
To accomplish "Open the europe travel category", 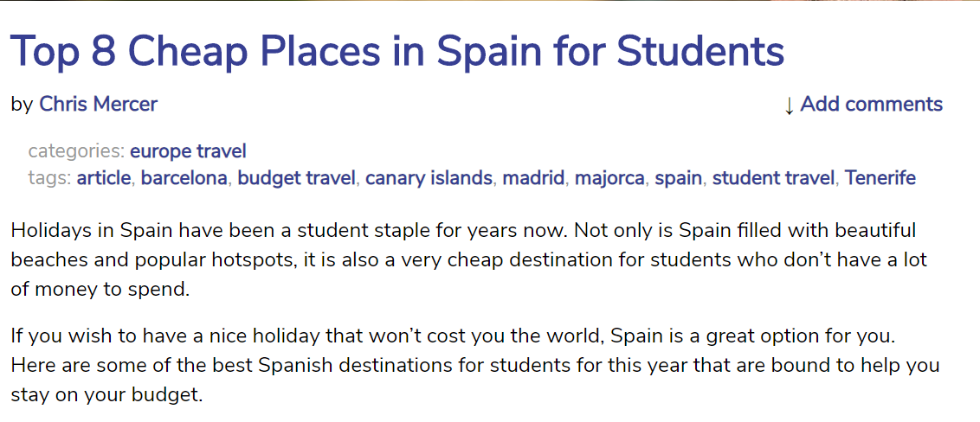I will coord(188,151).
